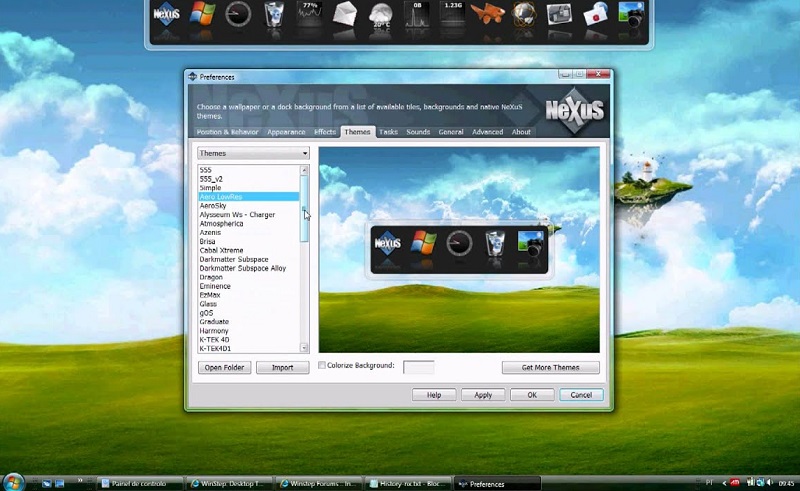Click the 0B network meter in the dock
This screenshot has width=800, height=491.
tap(416, 14)
